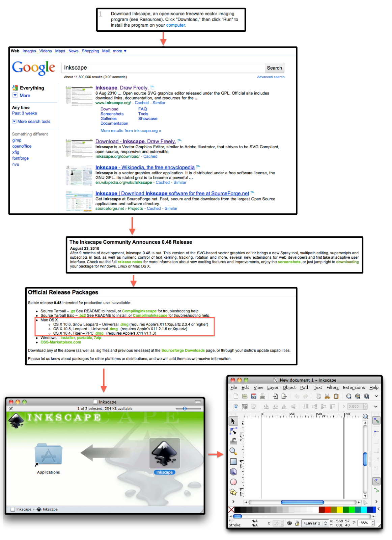
Task: Open the Filters menu
Action: click(x=332, y=387)
